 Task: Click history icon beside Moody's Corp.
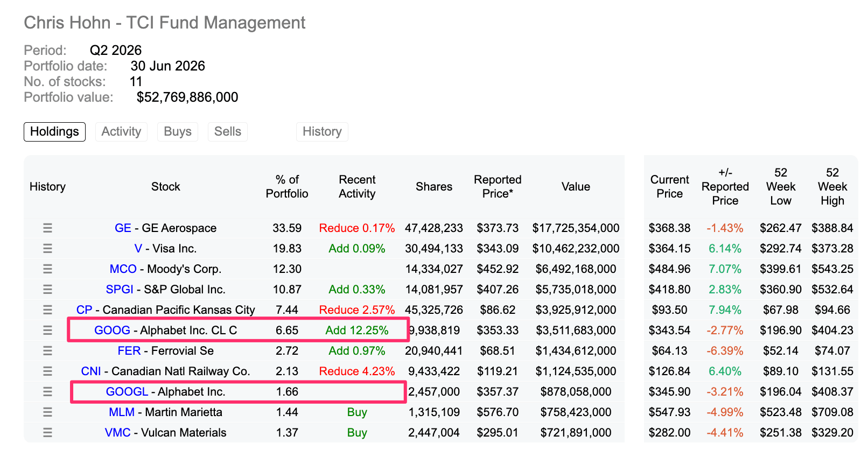pos(47,269)
